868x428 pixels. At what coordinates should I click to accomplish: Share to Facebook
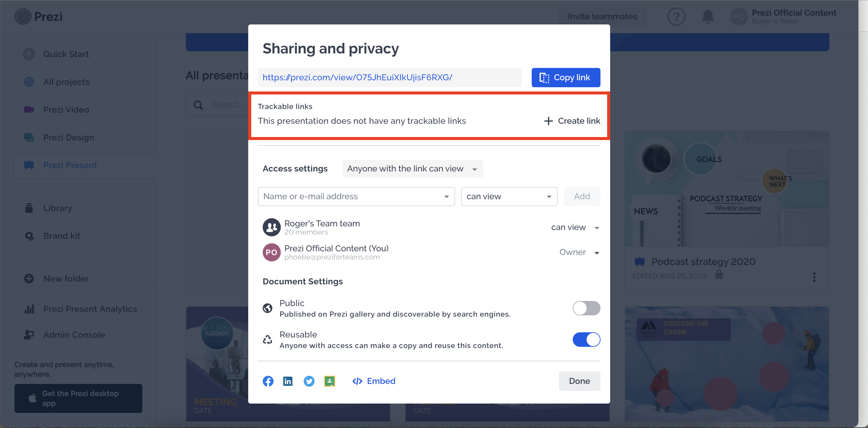268,381
